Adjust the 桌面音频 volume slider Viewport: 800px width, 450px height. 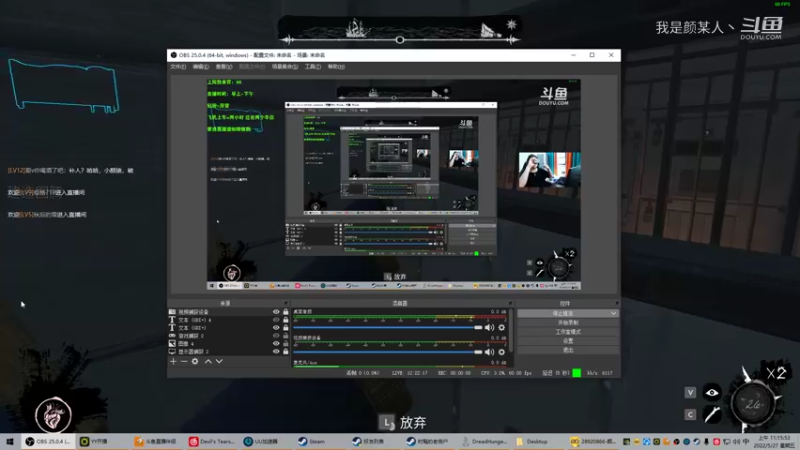[388, 328]
